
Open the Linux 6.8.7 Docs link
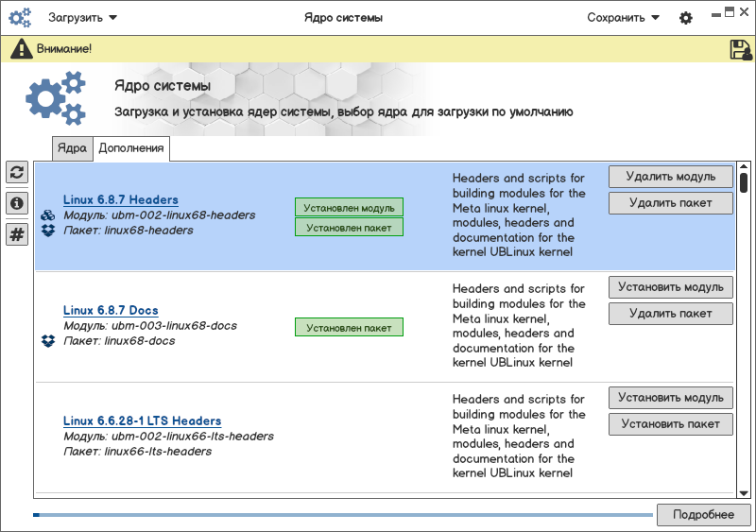click(111, 310)
